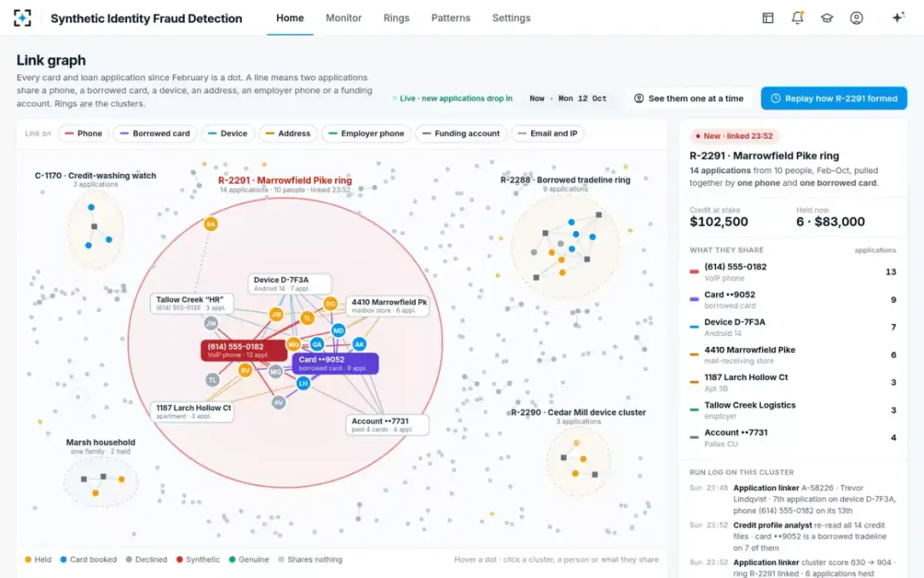
Task: Click Device D-7F3A row in side panel
Action: coord(793,327)
